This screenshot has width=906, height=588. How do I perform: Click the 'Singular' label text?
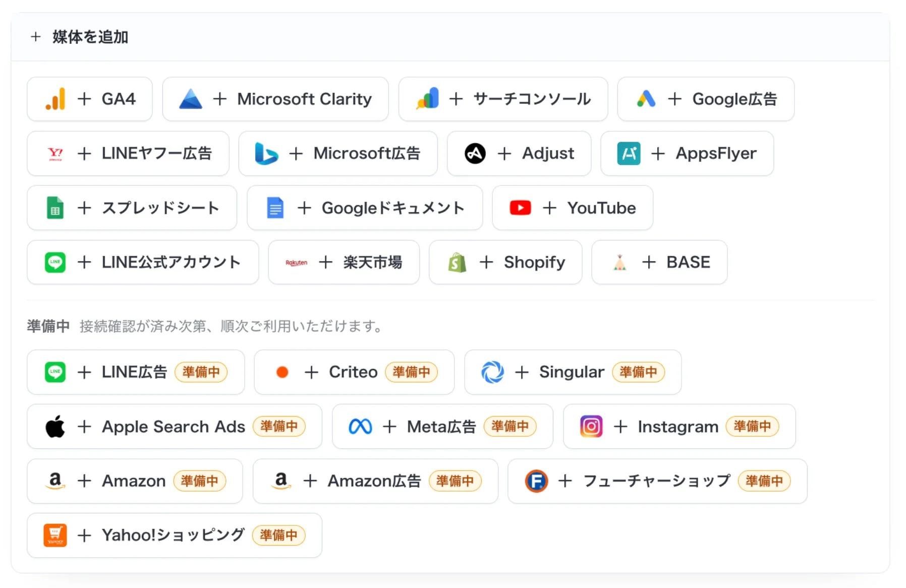click(572, 372)
